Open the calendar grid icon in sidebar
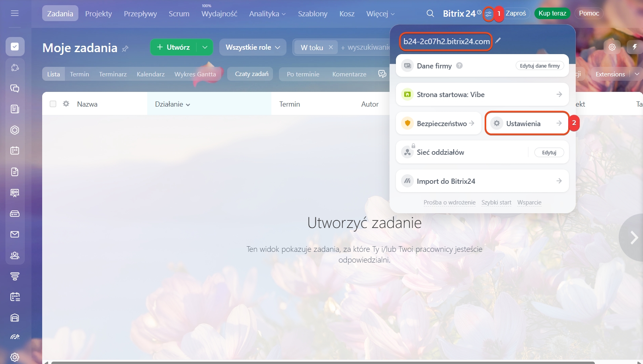643x364 pixels. pyautogui.click(x=15, y=151)
